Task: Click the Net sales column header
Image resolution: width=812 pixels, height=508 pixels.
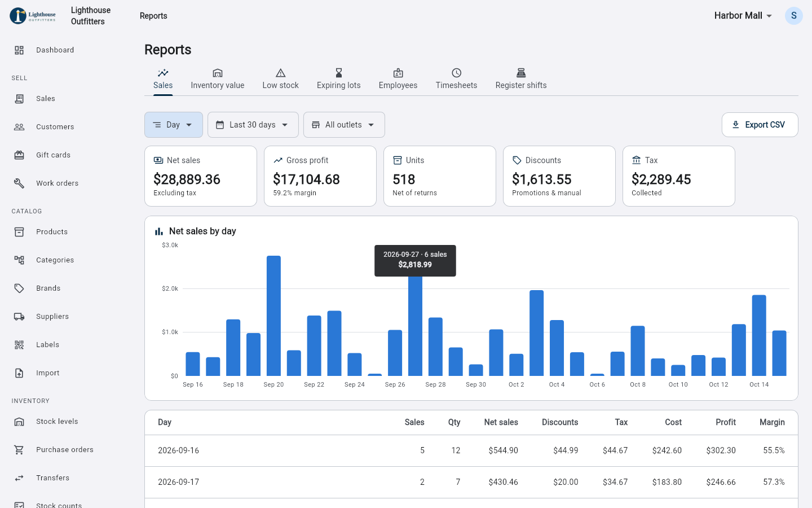Action: coord(501,422)
